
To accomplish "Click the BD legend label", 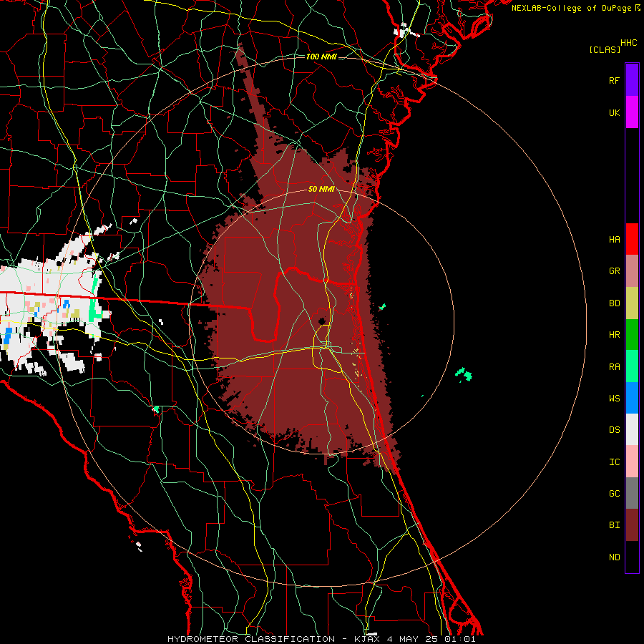I will pyautogui.click(x=614, y=303).
